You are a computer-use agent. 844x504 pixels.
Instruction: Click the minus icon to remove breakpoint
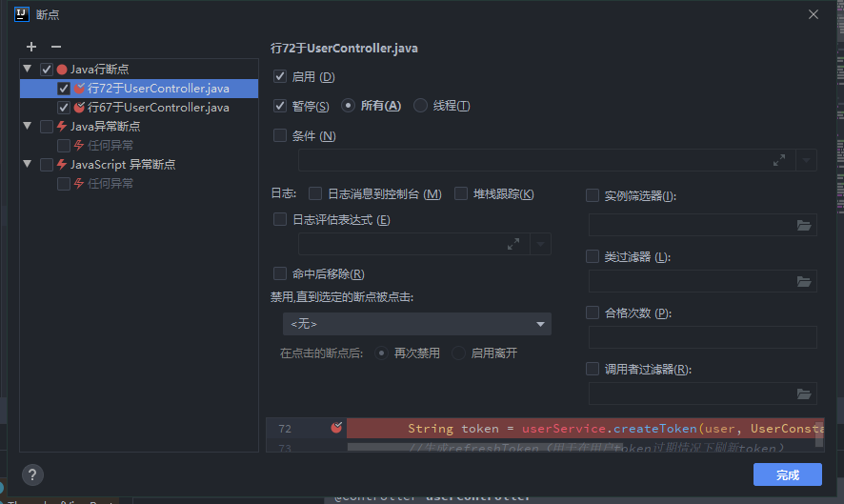pos(55,47)
